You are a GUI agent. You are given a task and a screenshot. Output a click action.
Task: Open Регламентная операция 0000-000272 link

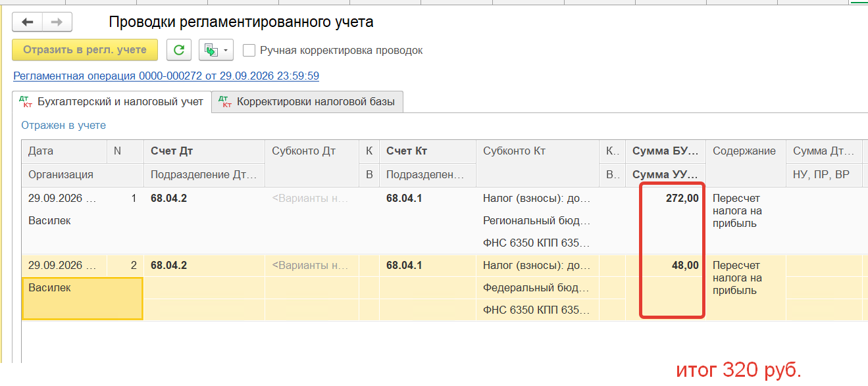point(166,76)
